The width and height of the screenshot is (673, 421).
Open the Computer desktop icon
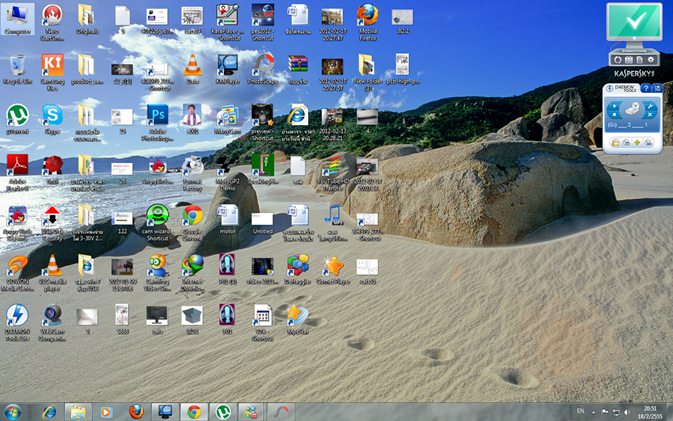pyautogui.click(x=17, y=16)
